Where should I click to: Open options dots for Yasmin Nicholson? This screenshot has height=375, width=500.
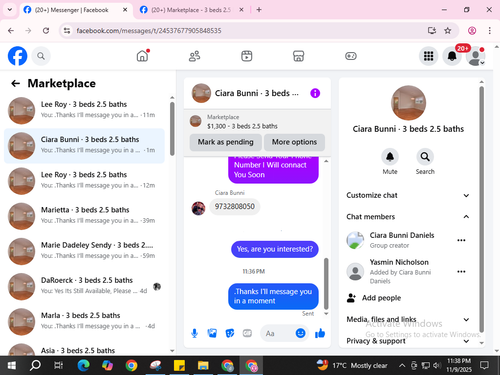tap(461, 271)
